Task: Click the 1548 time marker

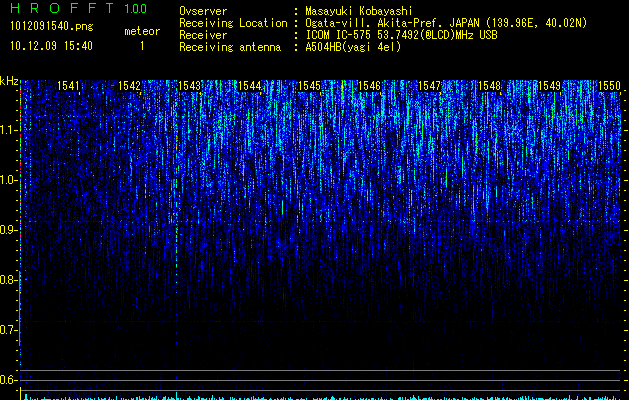Action: [489, 86]
